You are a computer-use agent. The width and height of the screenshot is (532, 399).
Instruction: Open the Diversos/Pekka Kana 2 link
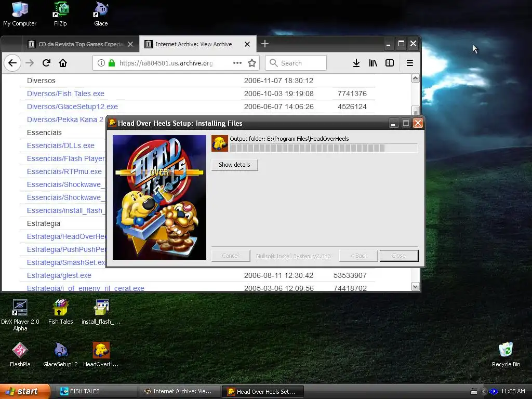(65, 119)
